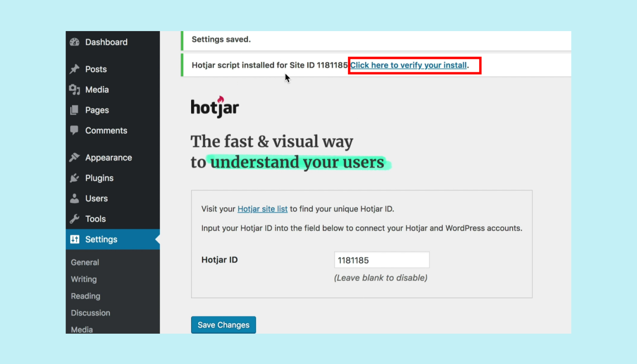Open the General settings submenu

(85, 262)
